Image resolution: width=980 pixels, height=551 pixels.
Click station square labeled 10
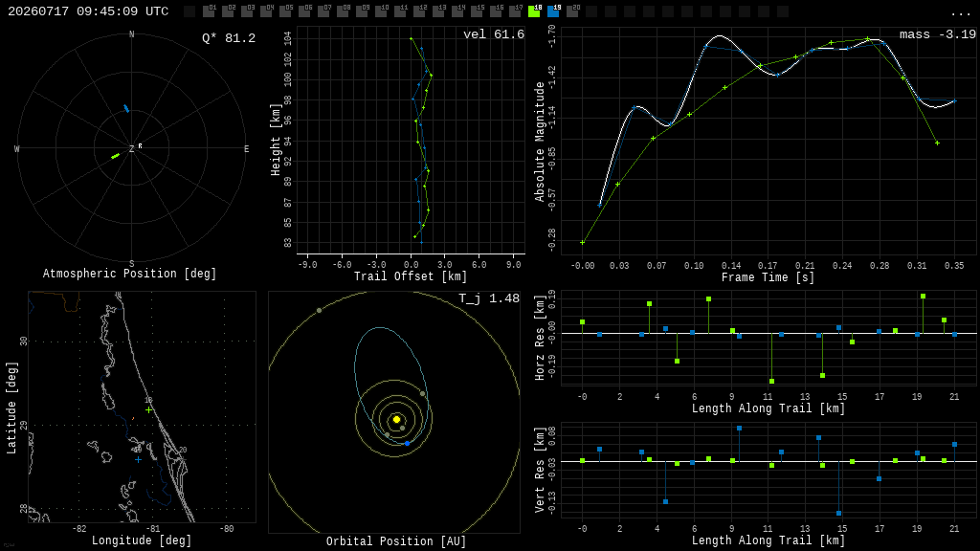(381, 11)
